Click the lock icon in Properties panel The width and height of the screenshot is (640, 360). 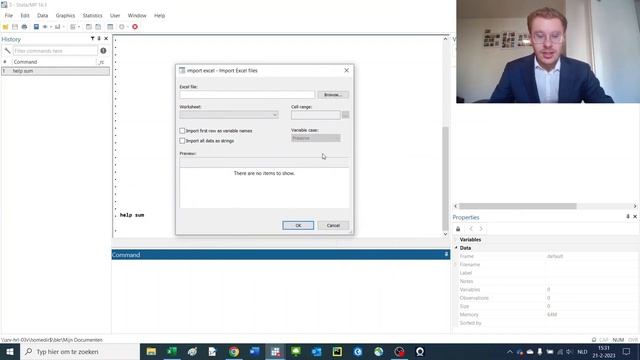tap(458, 229)
